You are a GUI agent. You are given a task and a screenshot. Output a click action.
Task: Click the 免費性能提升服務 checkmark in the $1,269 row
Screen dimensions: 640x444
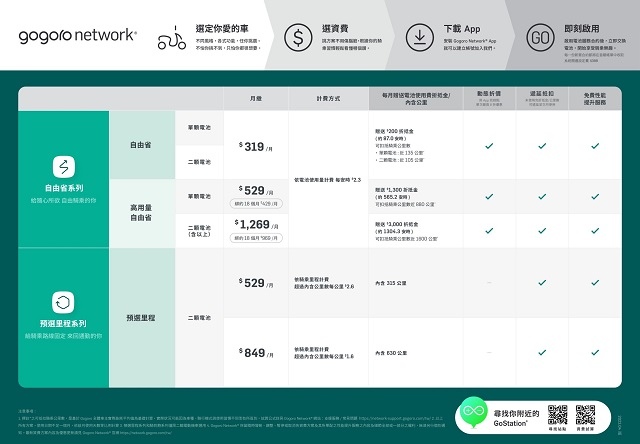pyautogui.click(x=595, y=231)
